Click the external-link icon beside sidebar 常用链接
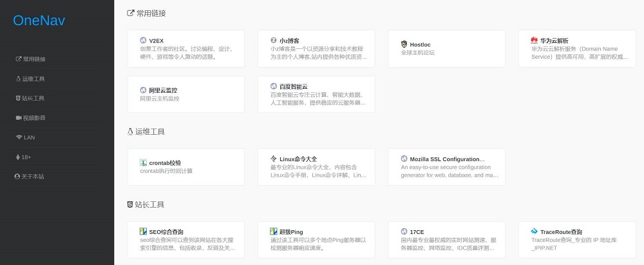This screenshot has width=644, height=265. point(19,59)
